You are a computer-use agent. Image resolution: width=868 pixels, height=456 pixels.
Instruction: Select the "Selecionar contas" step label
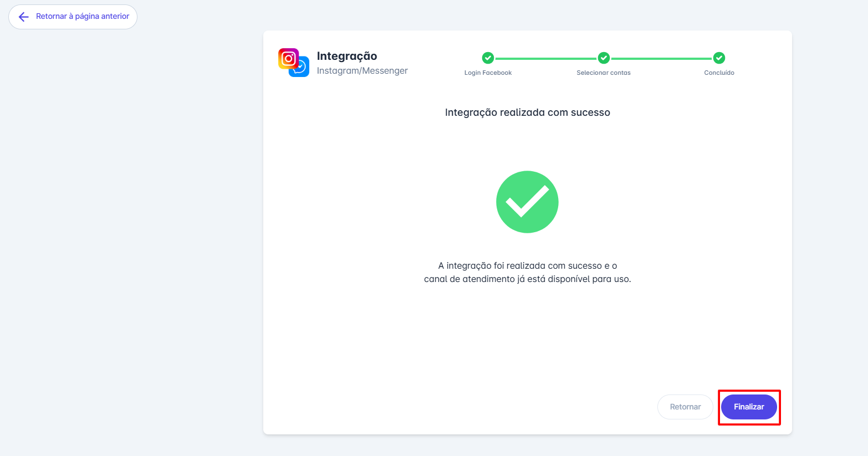[x=604, y=73]
